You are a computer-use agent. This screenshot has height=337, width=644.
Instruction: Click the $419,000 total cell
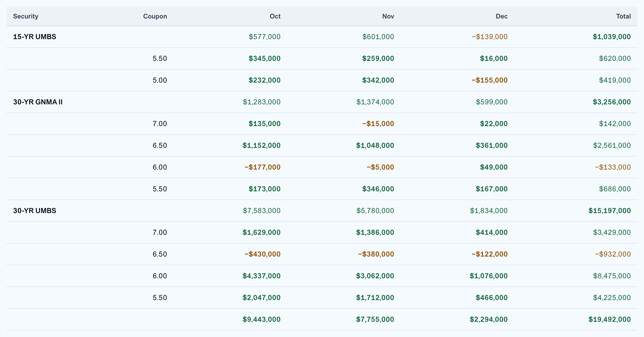(x=615, y=80)
